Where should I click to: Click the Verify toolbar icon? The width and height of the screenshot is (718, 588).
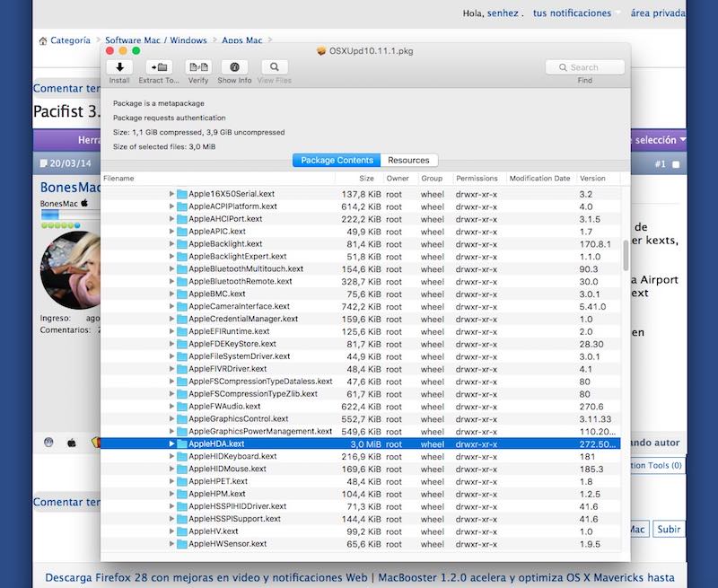click(x=198, y=67)
